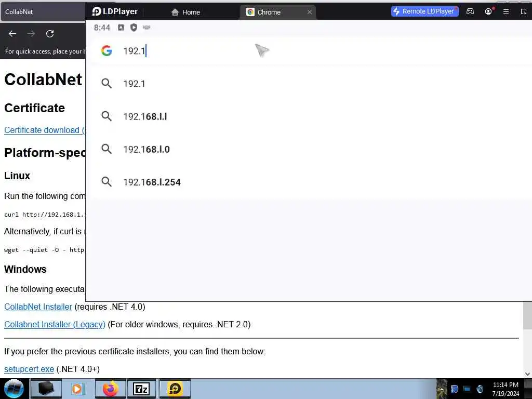This screenshot has height=399, width=532.
Task: Click the LDPlayer window resize icon
Action: click(x=524, y=11)
